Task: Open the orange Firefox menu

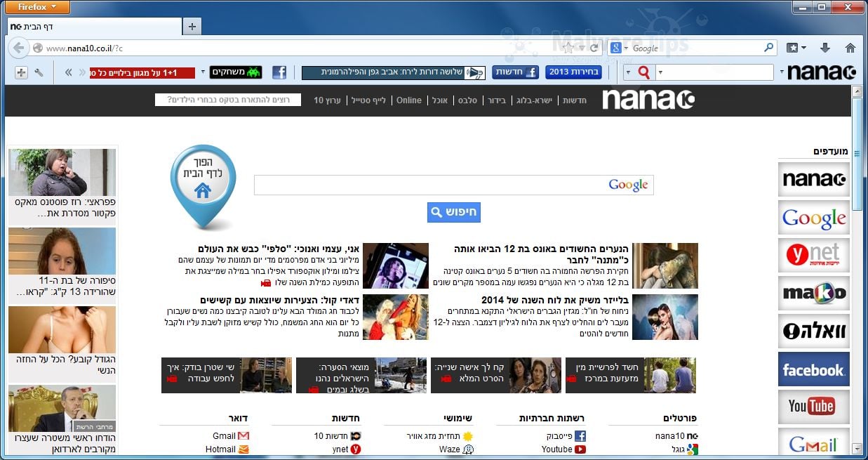Action: pos(36,6)
